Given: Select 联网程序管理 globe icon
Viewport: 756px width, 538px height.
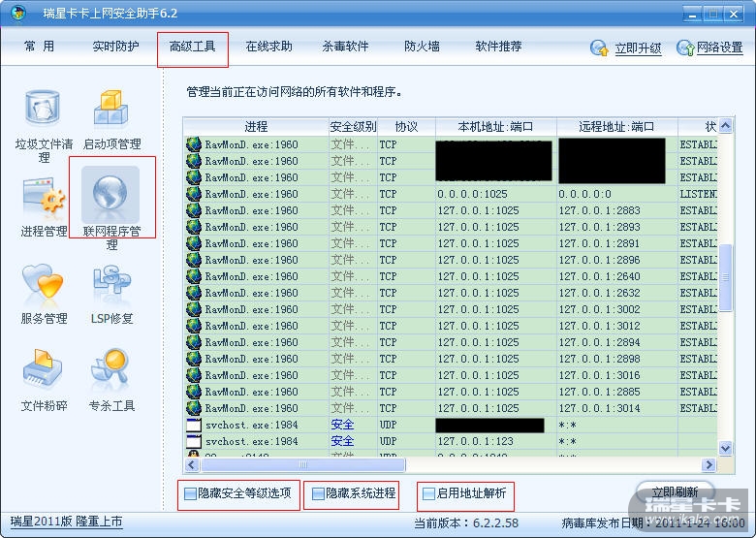Looking at the screenshot, I should [110, 194].
